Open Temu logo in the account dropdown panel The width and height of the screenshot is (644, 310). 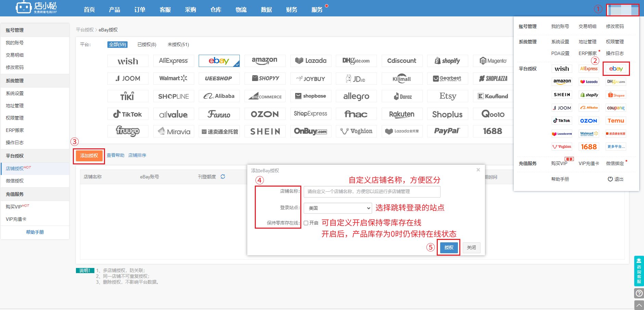(x=616, y=121)
